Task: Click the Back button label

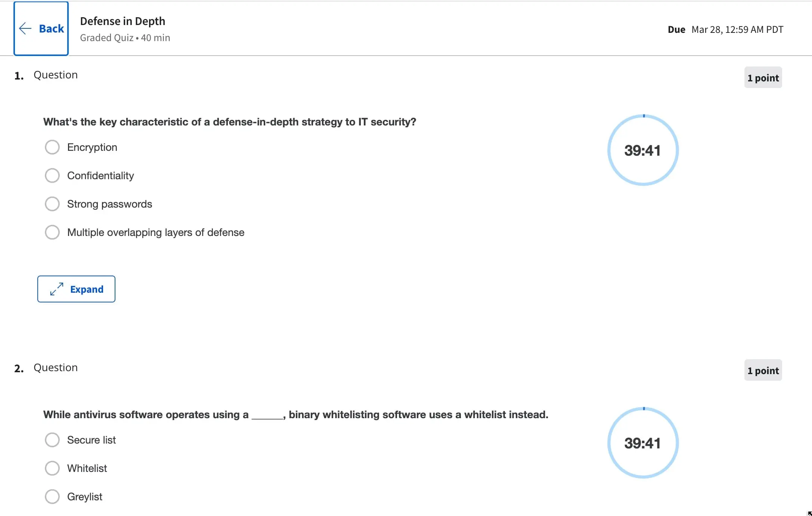Action: coord(52,29)
